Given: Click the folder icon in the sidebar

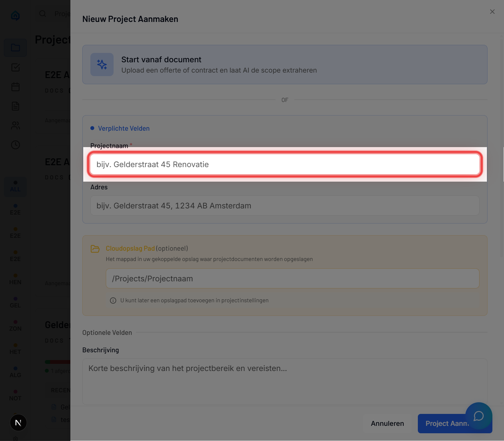Looking at the screenshot, I should [x=15, y=48].
